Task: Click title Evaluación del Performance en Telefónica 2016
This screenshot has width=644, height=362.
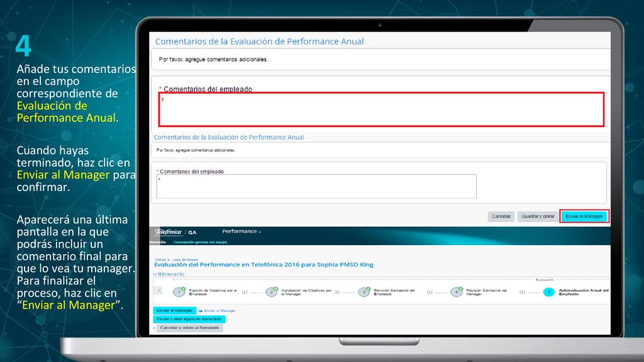Action: (264, 265)
